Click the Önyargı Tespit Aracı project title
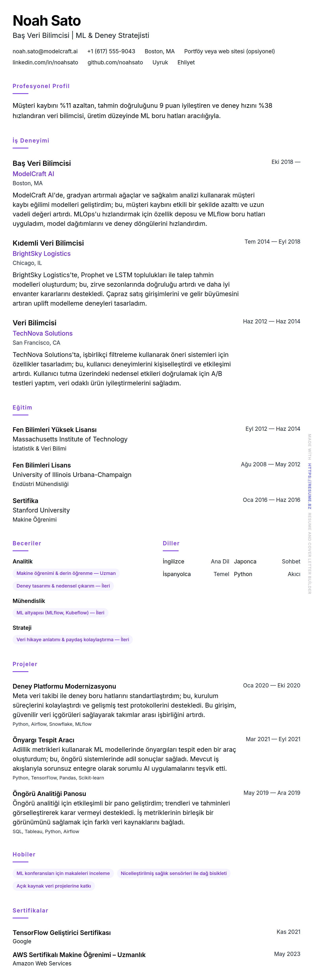The width and height of the screenshot is (313, 980). coord(43,740)
